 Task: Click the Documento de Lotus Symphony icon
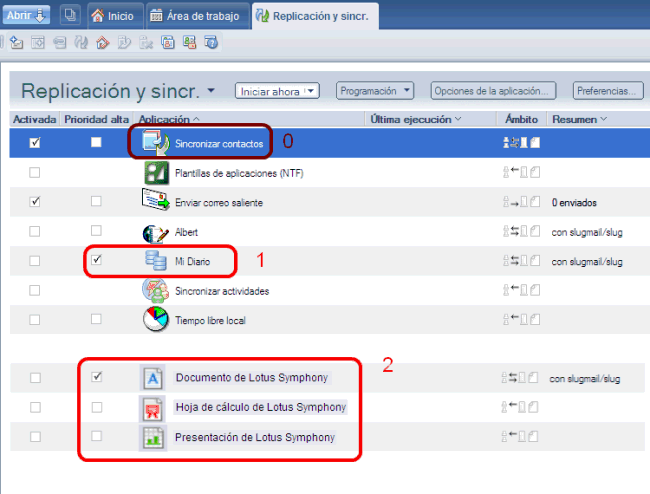[153, 378]
